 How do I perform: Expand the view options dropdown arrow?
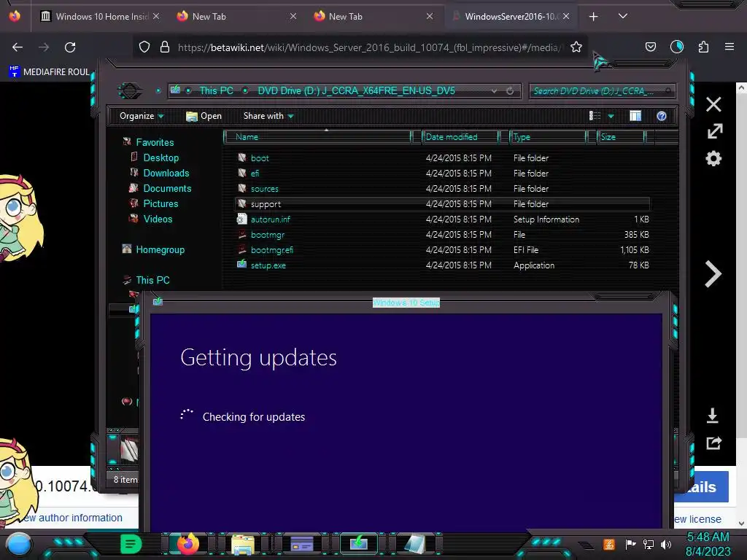[x=611, y=116]
